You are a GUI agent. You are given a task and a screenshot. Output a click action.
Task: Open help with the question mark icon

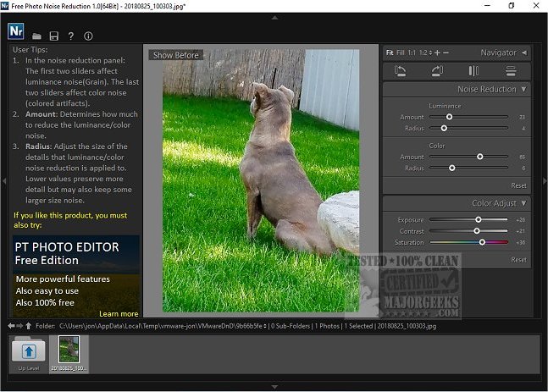click(x=71, y=36)
